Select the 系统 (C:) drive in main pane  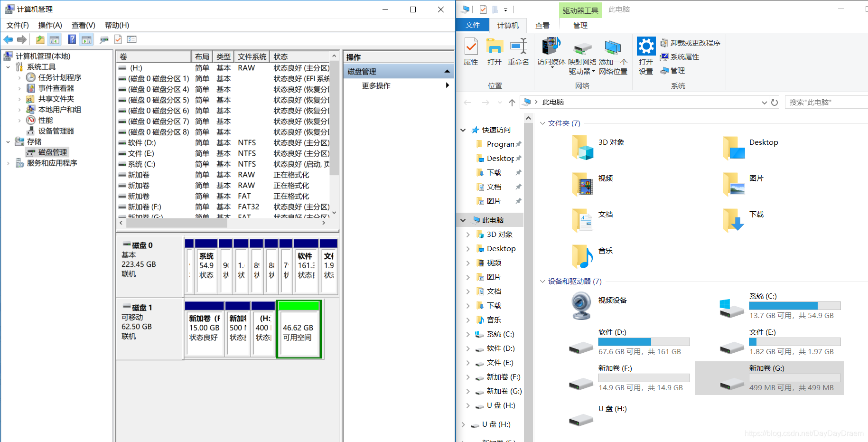tap(780, 305)
